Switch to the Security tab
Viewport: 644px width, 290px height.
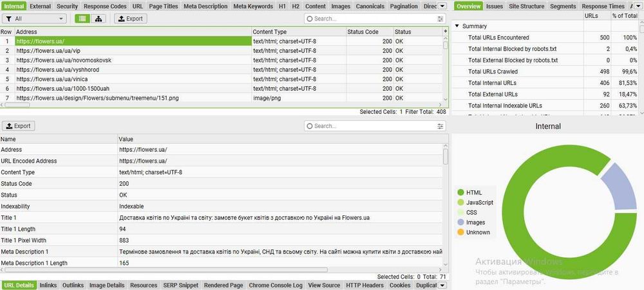(x=67, y=6)
